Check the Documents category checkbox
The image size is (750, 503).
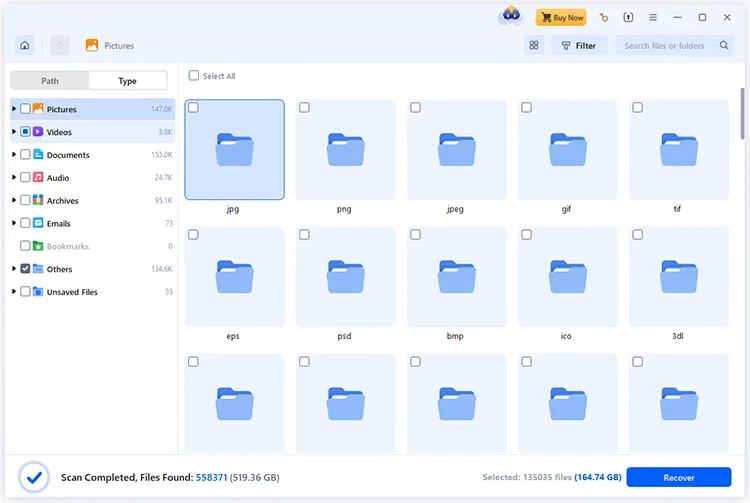pyautogui.click(x=25, y=154)
